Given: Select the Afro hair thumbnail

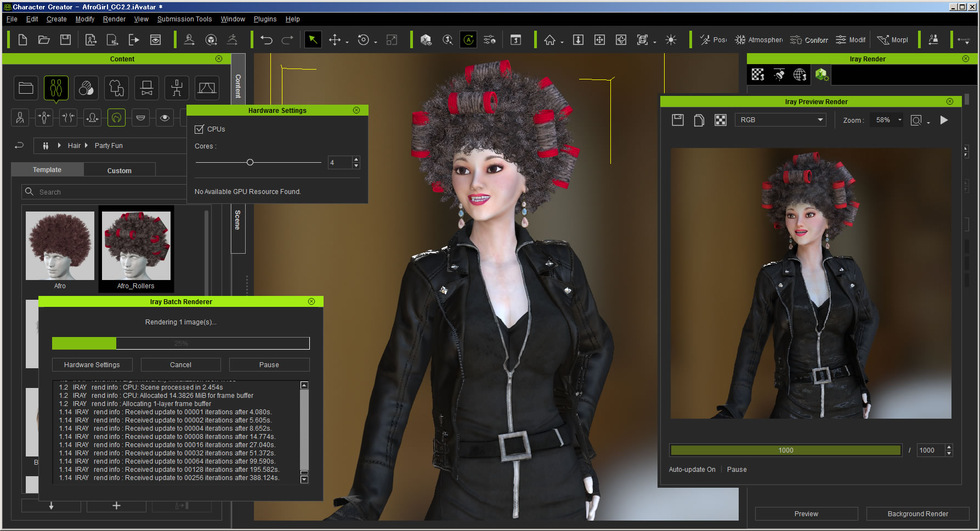Looking at the screenshot, I should (x=60, y=250).
